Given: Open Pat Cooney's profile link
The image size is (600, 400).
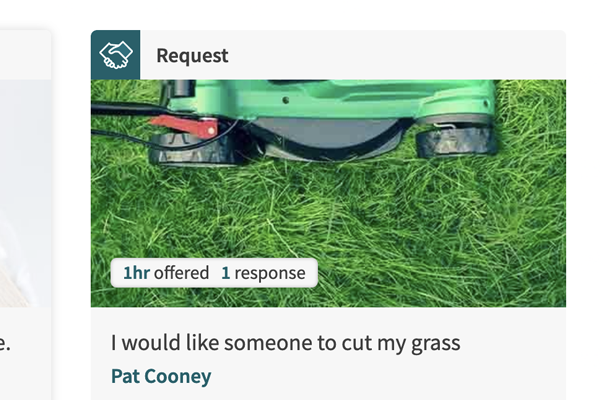Looking at the screenshot, I should [161, 376].
